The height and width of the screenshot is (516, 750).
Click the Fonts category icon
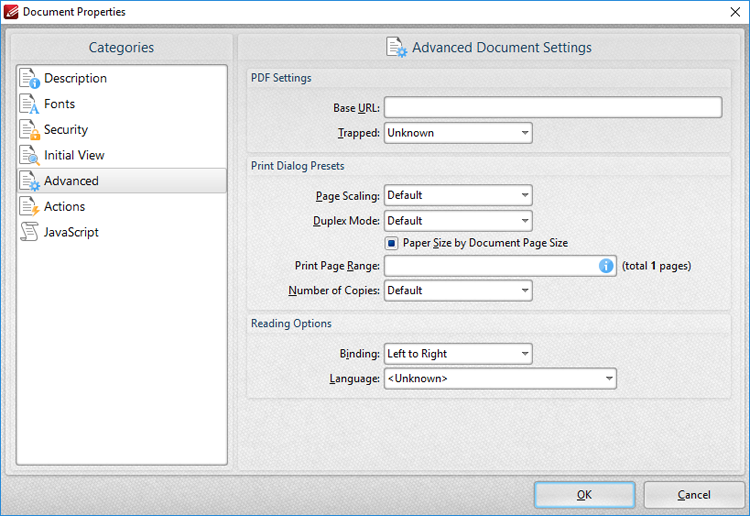click(x=29, y=104)
